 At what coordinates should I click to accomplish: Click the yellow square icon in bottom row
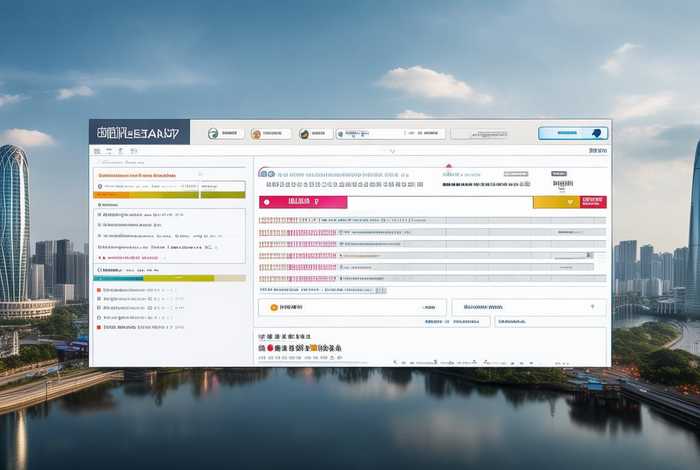coord(313,348)
